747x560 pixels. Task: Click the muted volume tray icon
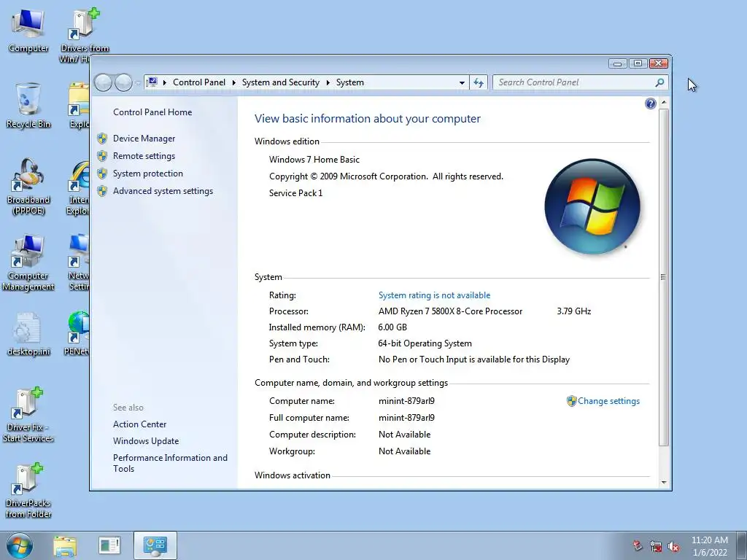[673, 546]
